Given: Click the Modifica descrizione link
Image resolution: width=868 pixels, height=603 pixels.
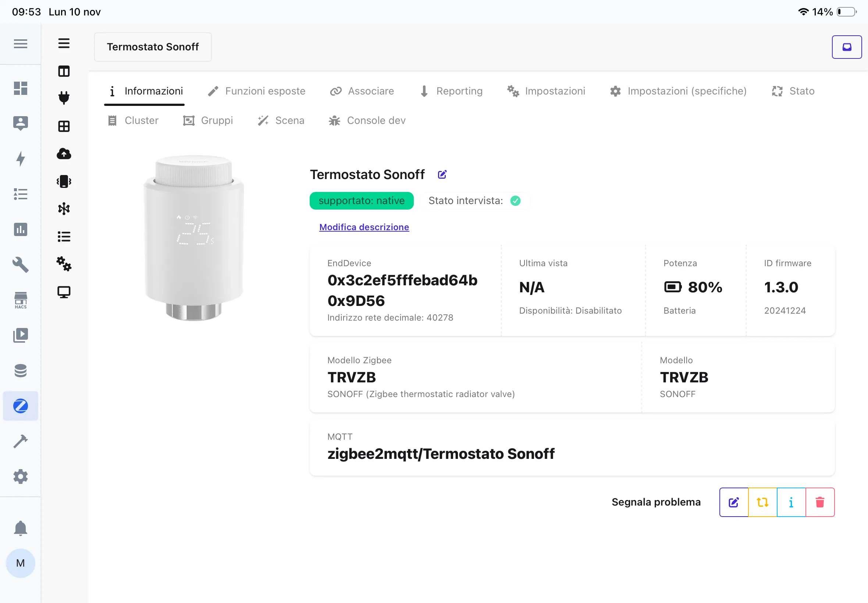Looking at the screenshot, I should pyautogui.click(x=364, y=227).
